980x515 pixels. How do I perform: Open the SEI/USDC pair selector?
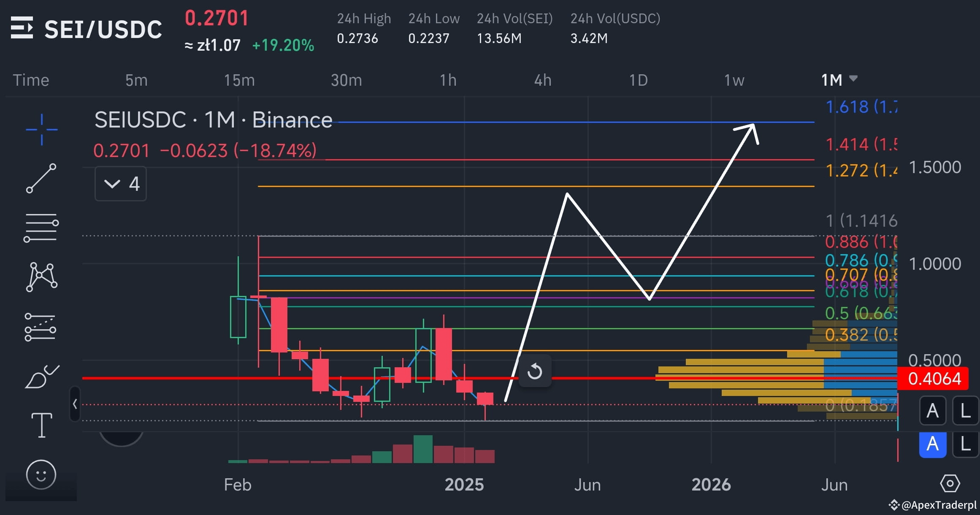103,29
